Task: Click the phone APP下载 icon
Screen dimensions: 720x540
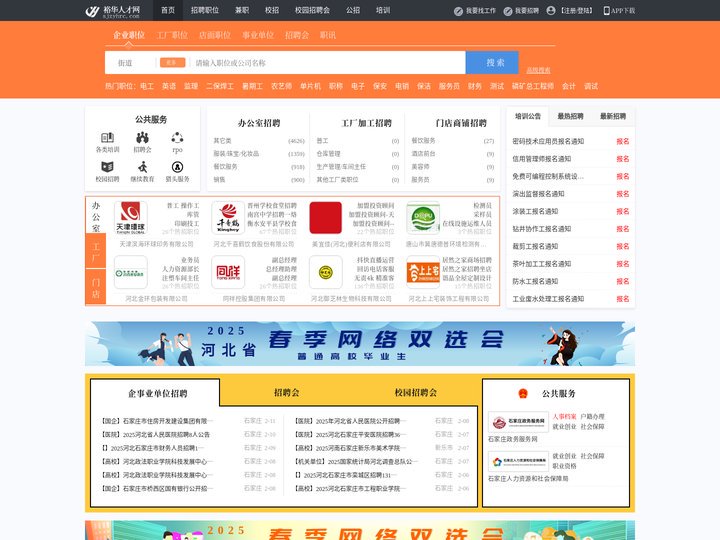Action: click(x=606, y=11)
